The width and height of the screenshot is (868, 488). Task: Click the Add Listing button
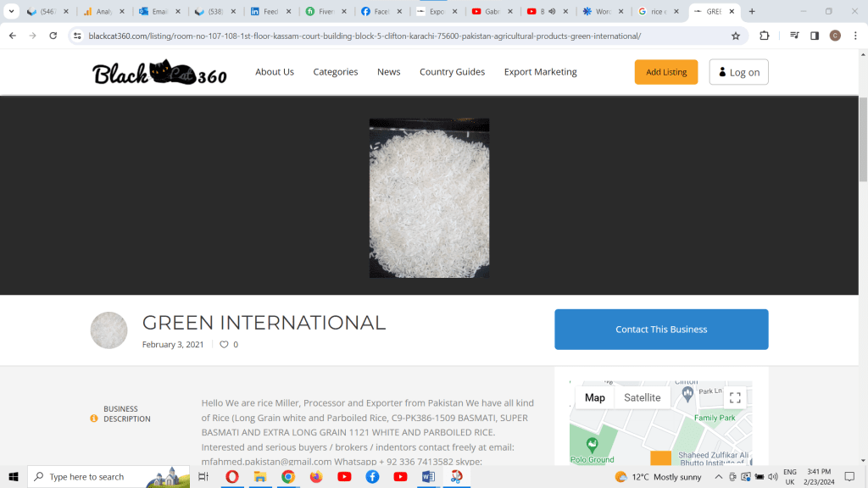[x=666, y=72]
